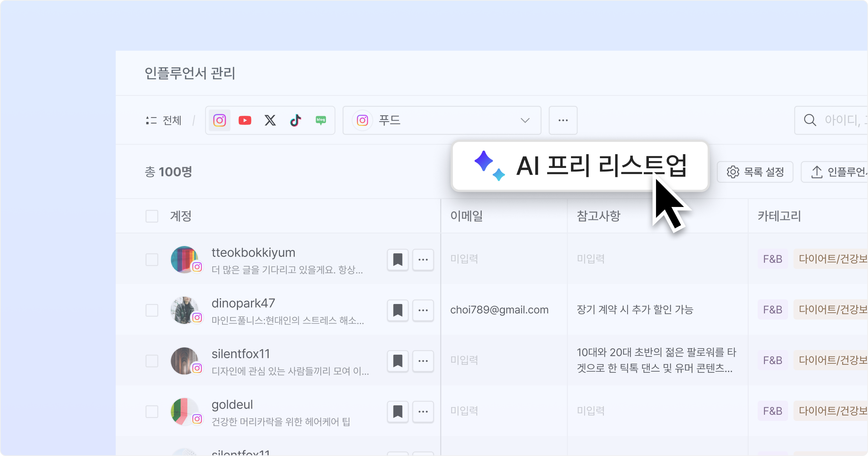
Task: Open more options for goldeul row
Action: 423,411
